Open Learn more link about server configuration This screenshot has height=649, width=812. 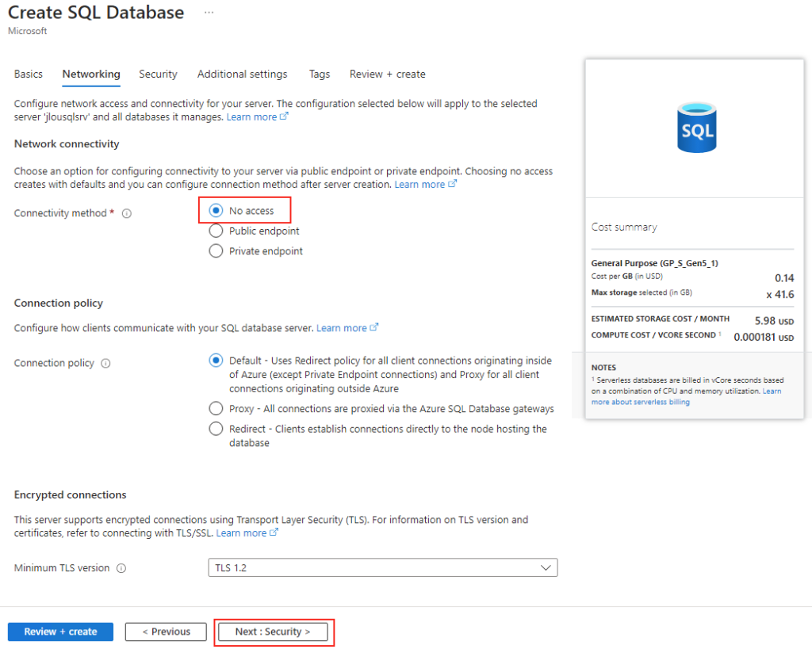click(x=257, y=117)
